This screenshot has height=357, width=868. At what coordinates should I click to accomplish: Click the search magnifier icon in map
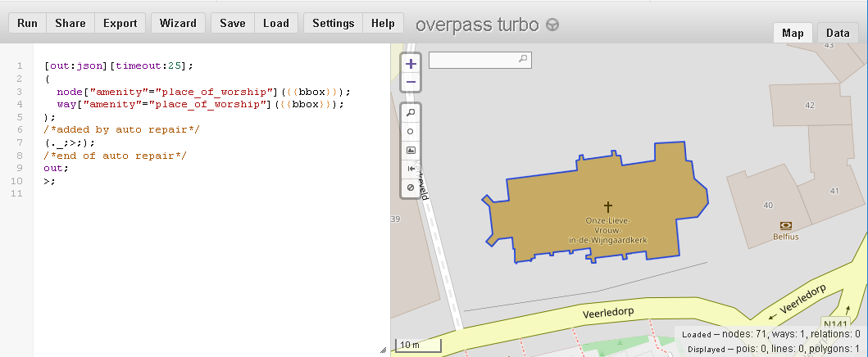pos(523,59)
